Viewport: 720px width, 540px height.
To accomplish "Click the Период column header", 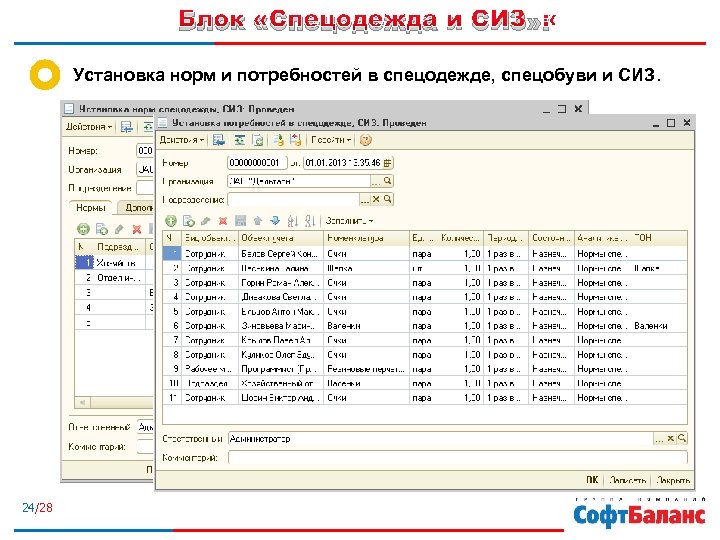I will click(x=506, y=238).
